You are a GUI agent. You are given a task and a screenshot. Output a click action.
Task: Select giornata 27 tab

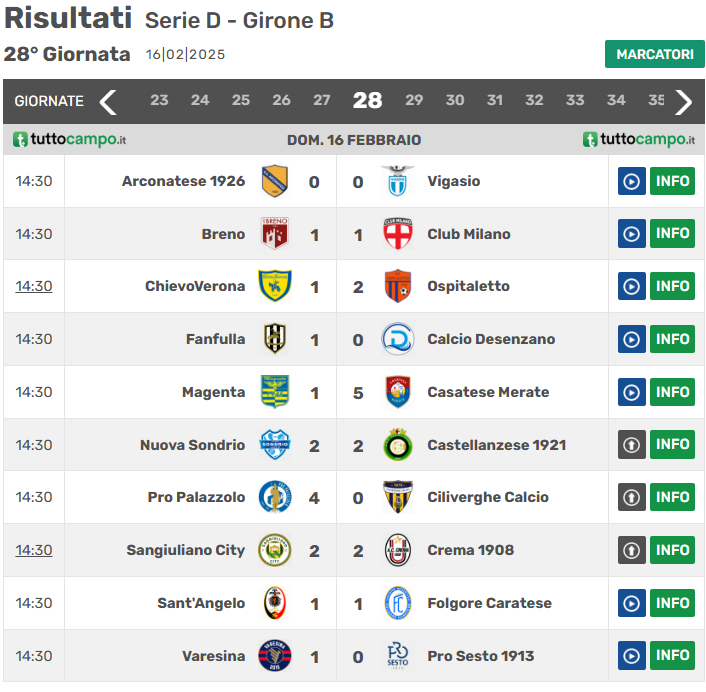click(321, 100)
